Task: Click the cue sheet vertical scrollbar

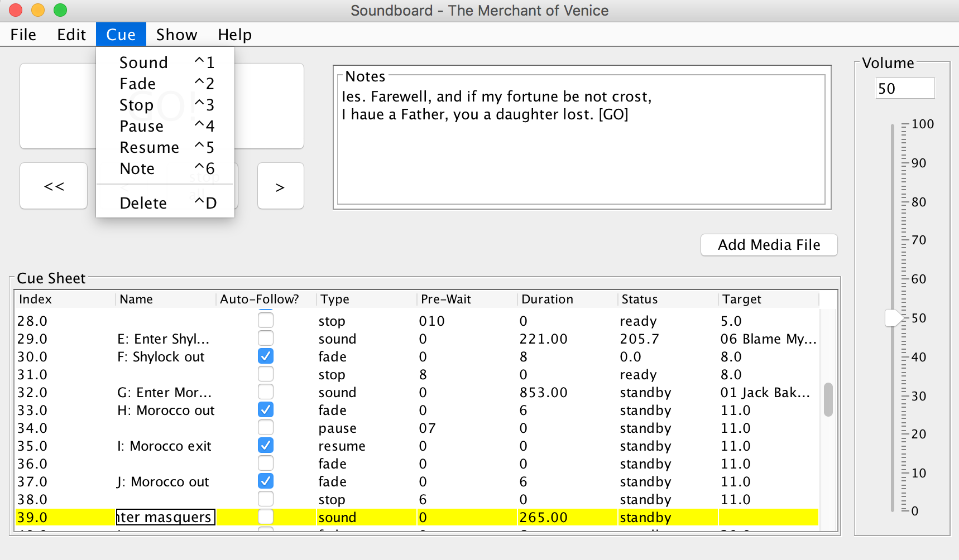Action: pyautogui.click(x=828, y=399)
